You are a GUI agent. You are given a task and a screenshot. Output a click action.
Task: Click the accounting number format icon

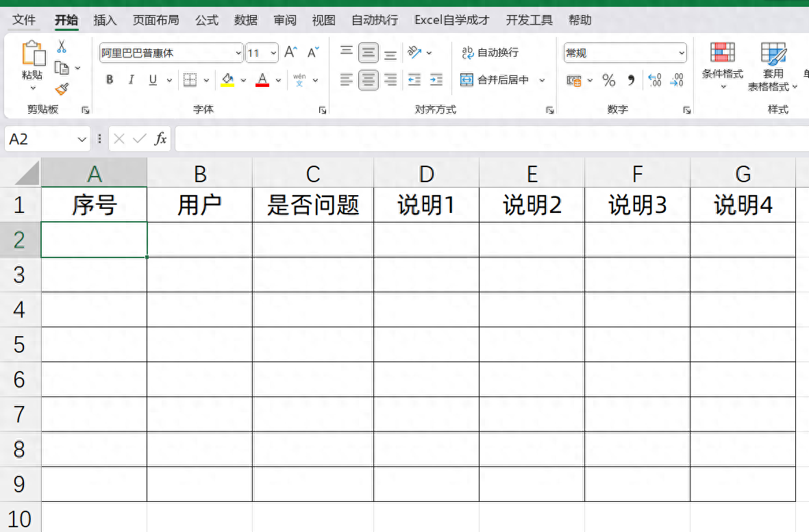[x=574, y=80]
